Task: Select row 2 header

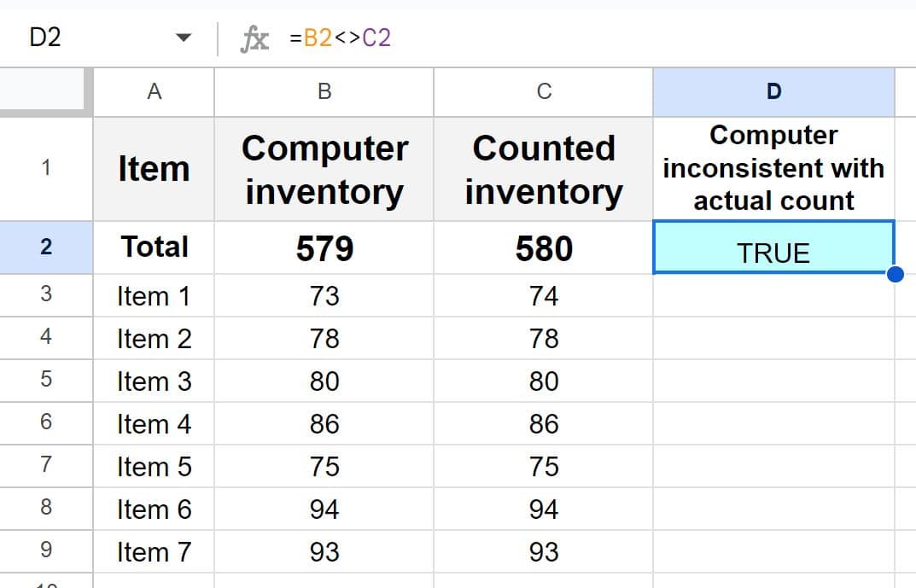Action: pyautogui.click(x=46, y=247)
